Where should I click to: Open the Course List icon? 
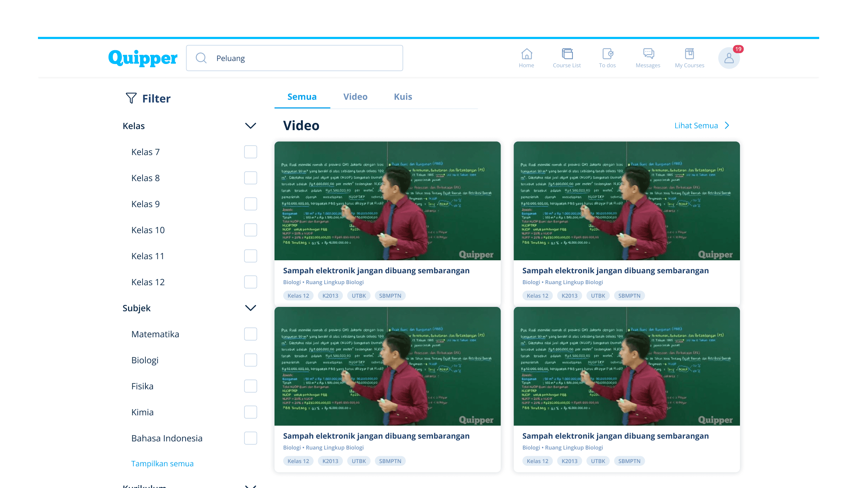[567, 54]
